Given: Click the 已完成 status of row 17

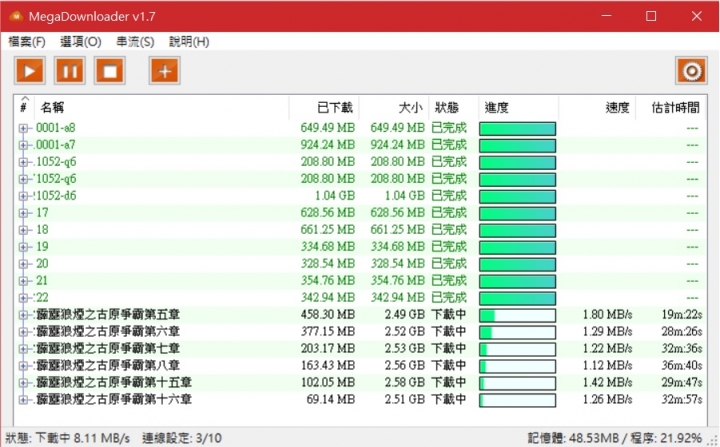Looking at the screenshot, I should point(449,213).
